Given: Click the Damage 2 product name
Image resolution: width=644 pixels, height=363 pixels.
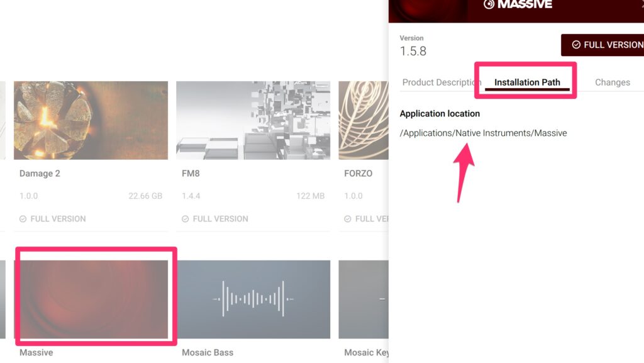Looking at the screenshot, I should [40, 174].
